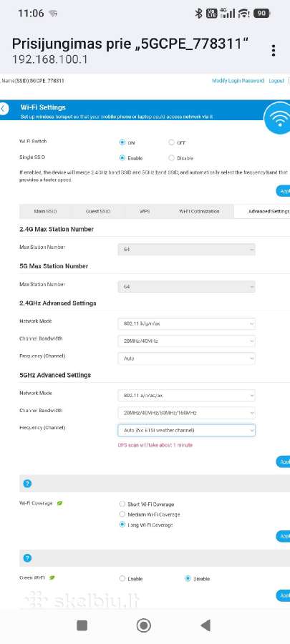290x644 pixels.
Task: Apply Wi-Fi Coverage settings button
Action: point(283,536)
